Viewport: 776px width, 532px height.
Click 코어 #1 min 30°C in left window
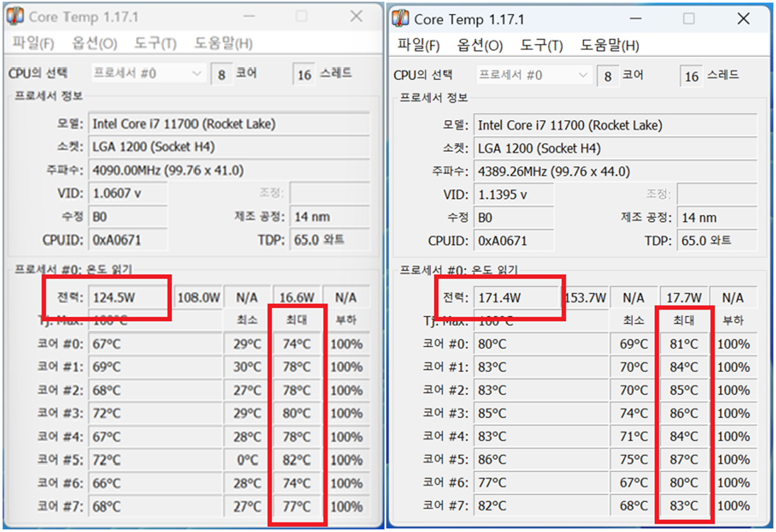click(247, 367)
